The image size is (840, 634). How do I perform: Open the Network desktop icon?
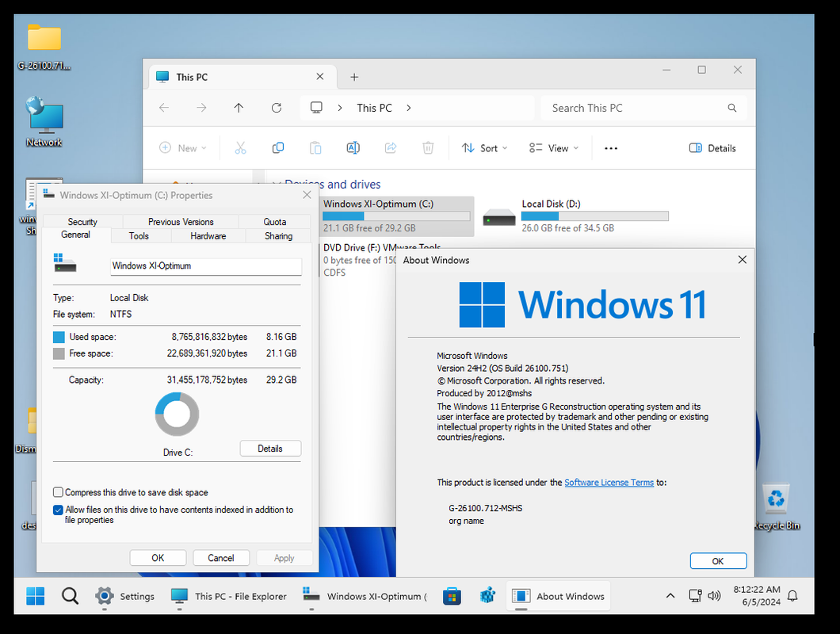pyautogui.click(x=44, y=121)
